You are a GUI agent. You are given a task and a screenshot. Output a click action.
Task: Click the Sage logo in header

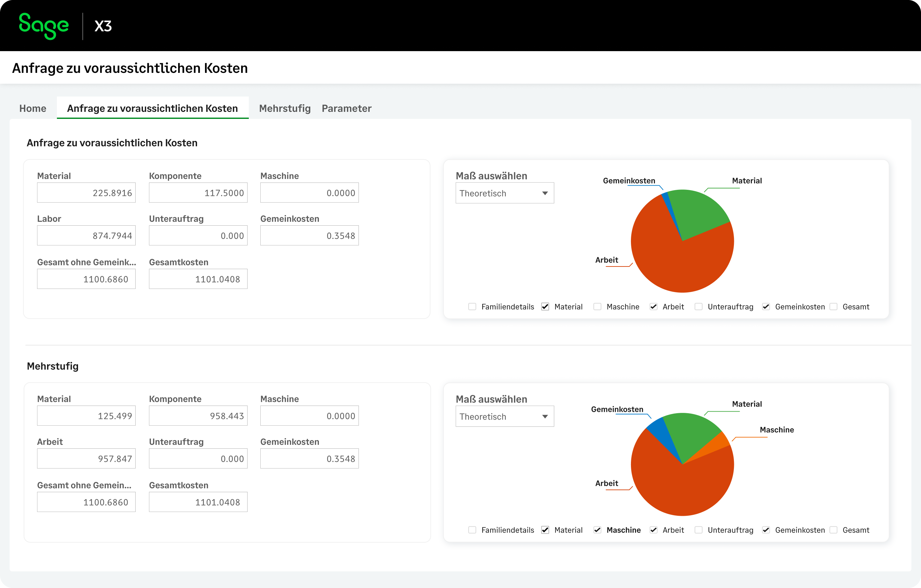click(x=43, y=26)
